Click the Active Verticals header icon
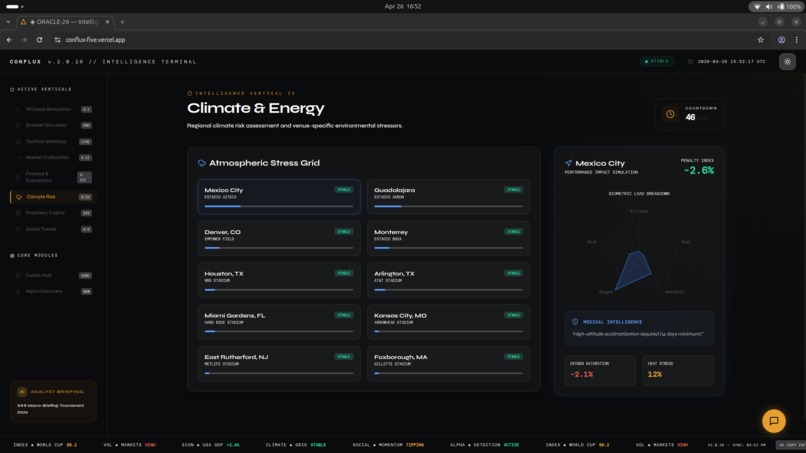Image resolution: width=806 pixels, height=453 pixels. [x=12, y=89]
